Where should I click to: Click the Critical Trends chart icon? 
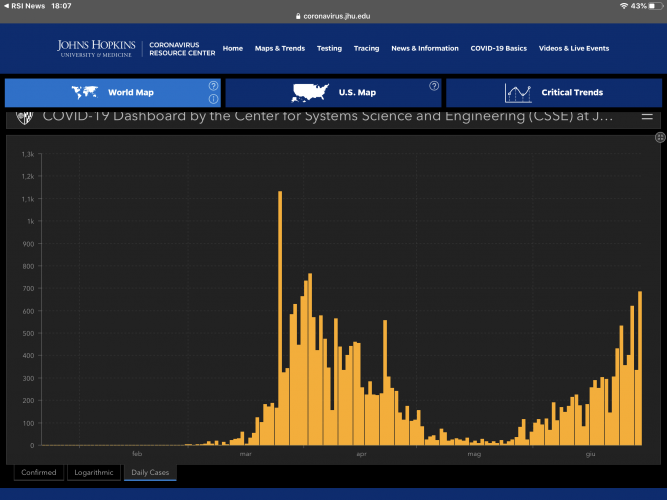click(x=518, y=93)
